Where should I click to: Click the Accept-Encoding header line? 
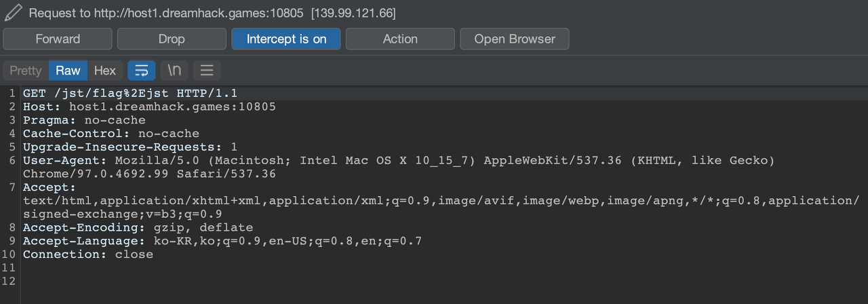pos(138,228)
